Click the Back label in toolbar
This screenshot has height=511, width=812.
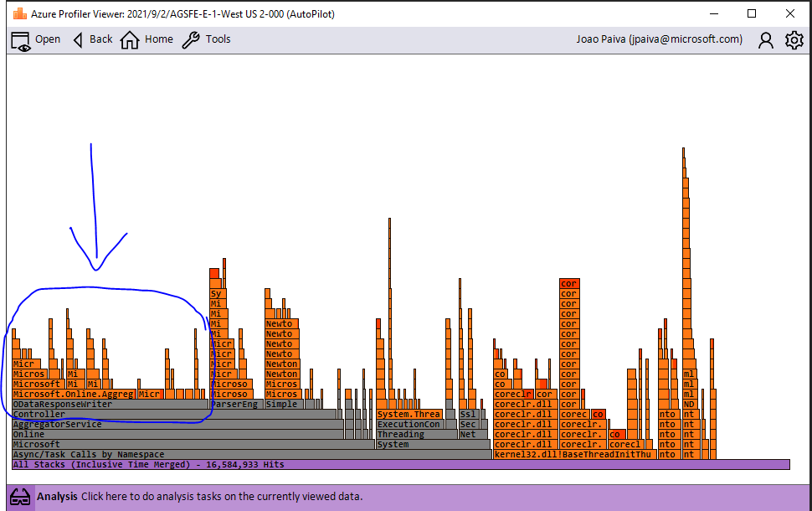[x=101, y=39]
